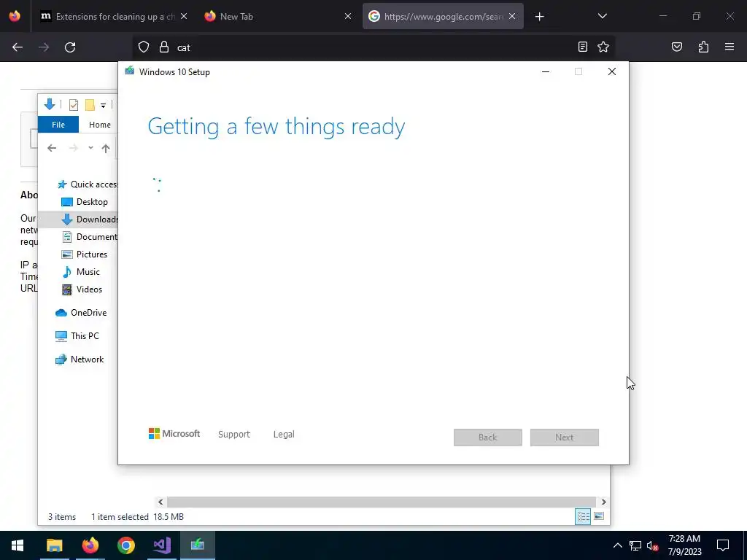Open Legal link in Windows 10 Setup
Screen dimensions: 747x560
[284, 435]
